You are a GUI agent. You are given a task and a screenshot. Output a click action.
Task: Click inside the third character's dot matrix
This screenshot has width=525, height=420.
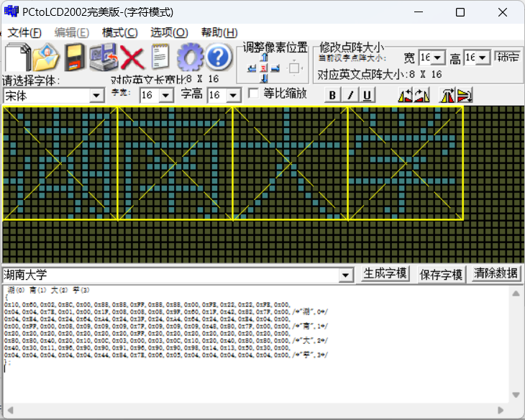click(x=291, y=163)
